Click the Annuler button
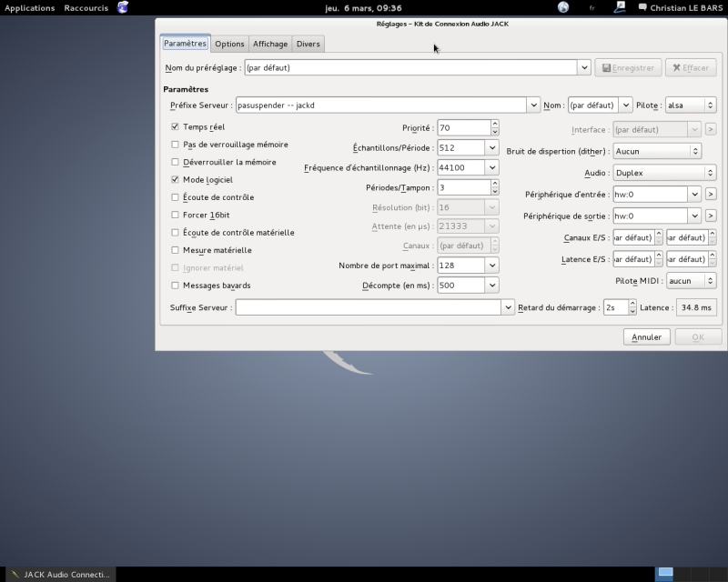 [646, 337]
